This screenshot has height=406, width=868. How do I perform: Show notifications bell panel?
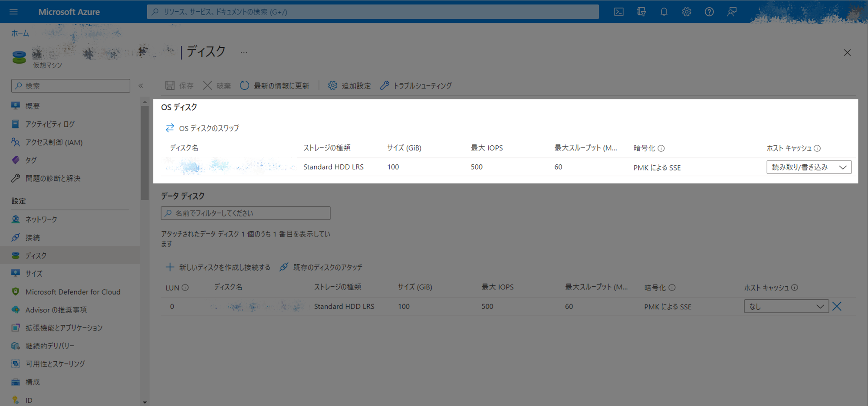(x=664, y=12)
